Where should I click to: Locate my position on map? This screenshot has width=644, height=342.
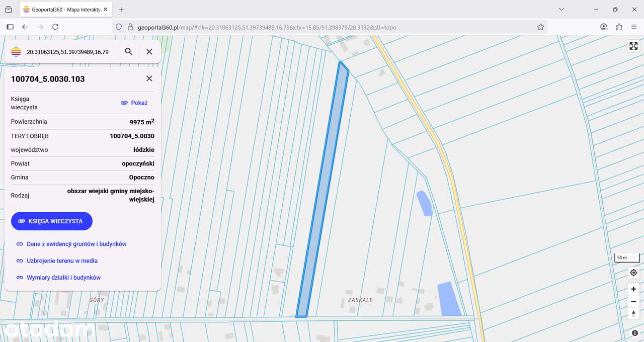[x=633, y=273]
